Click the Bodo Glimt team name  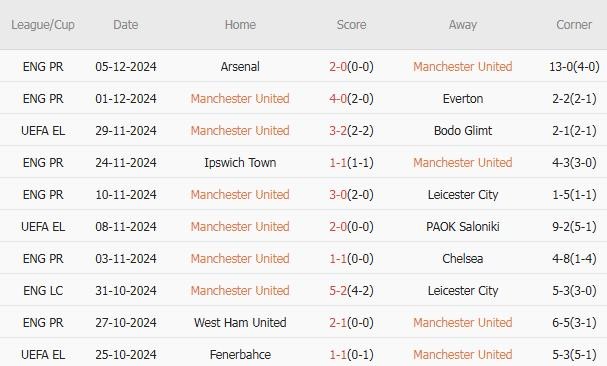tap(463, 131)
